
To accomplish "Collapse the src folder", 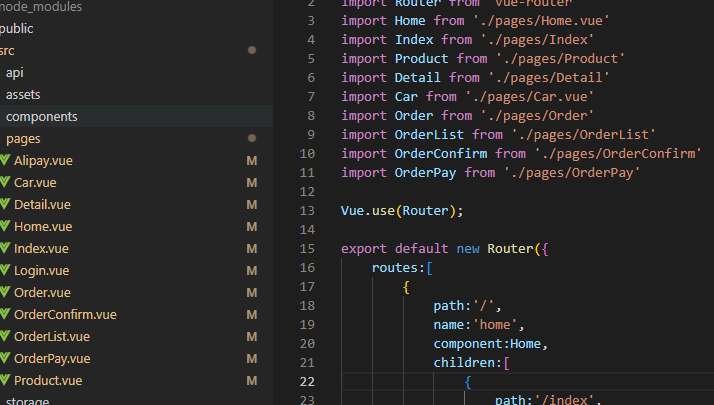I will point(7,51).
